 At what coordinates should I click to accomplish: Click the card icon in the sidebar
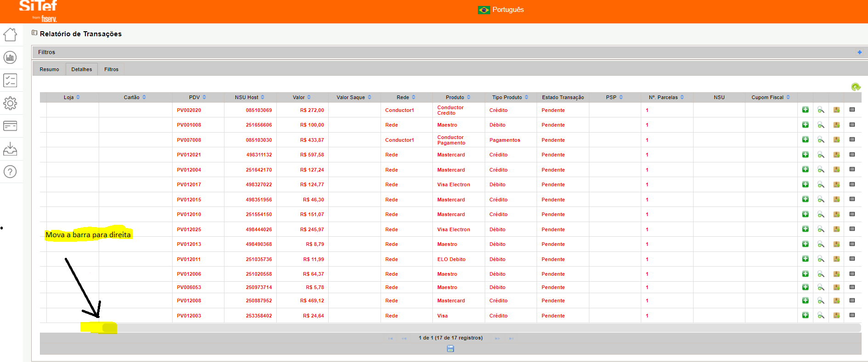[10, 126]
